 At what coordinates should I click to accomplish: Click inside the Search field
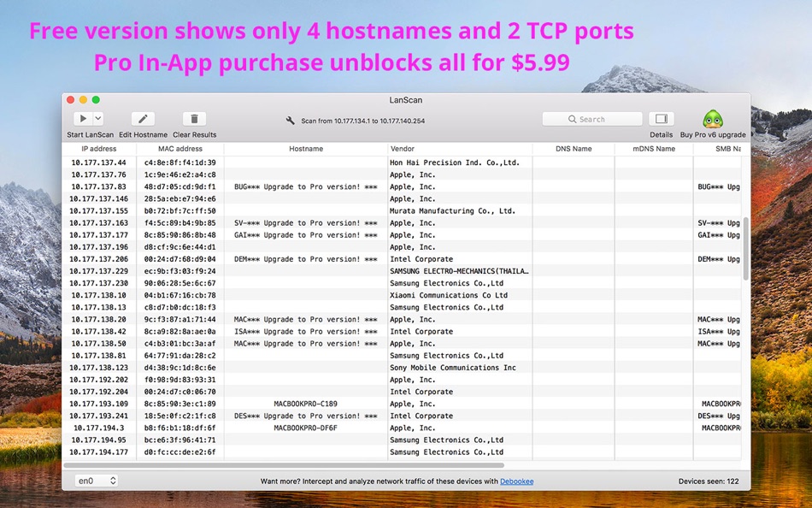592,119
